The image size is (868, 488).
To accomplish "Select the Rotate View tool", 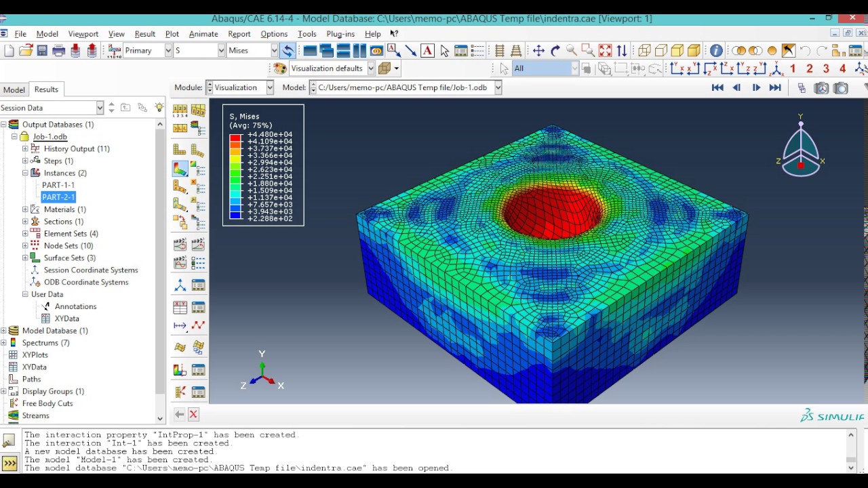I will tap(555, 51).
